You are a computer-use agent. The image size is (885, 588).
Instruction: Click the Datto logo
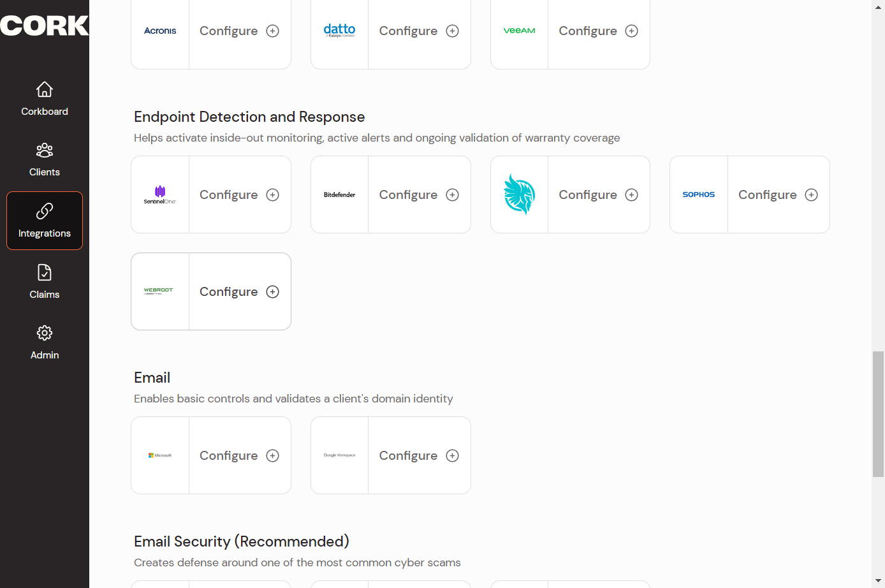tap(339, 30)
